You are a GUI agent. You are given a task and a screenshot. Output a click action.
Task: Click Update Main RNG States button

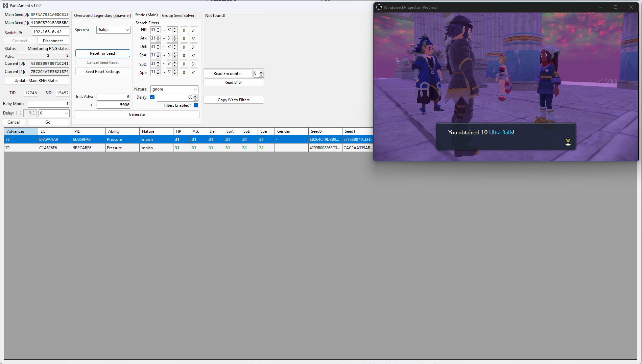pos(37,81)
